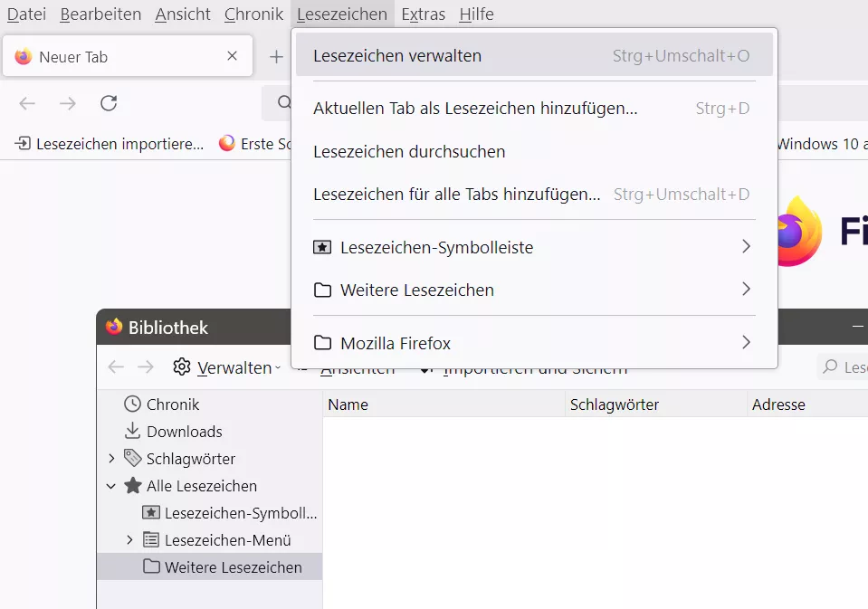Image resolution: width=868 pixels, height=609 pixels.
Task: Click Lesezeichen importieren in the bookmarks toolbar
Action: (x=109, y=144)
